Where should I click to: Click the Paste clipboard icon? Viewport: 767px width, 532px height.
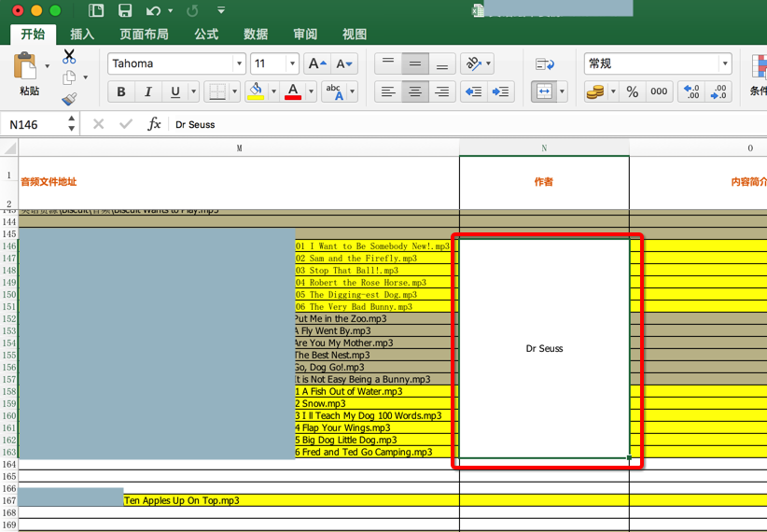(x=24, y=66)
